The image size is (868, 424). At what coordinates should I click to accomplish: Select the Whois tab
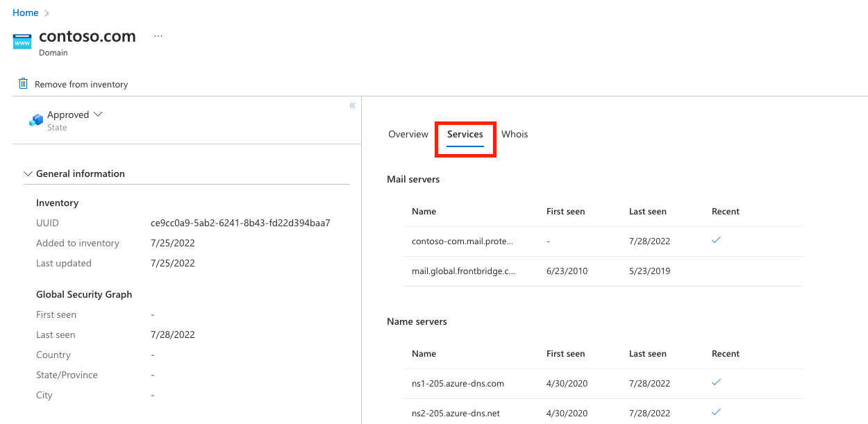[x=515, y=134]
